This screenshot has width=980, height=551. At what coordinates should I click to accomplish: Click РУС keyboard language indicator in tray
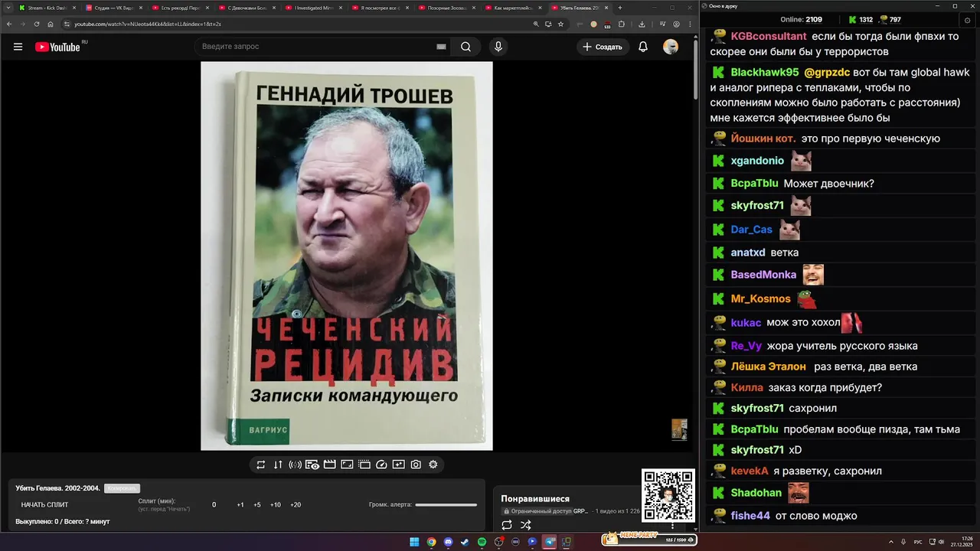click(918, 542)
